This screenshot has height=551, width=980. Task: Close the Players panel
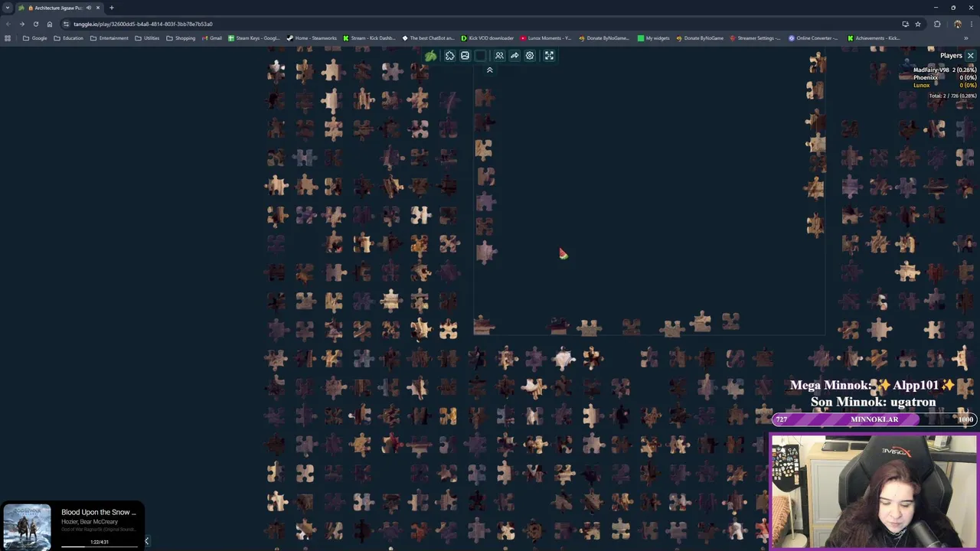(x=970, y=56)
